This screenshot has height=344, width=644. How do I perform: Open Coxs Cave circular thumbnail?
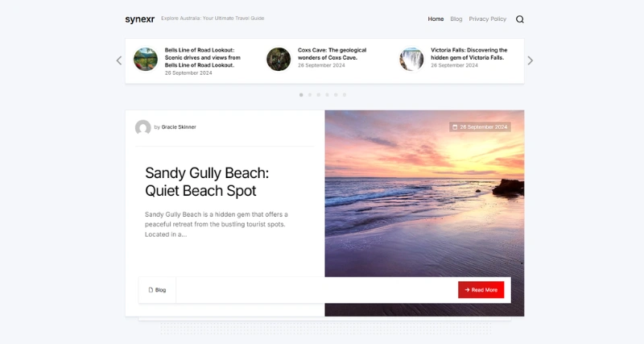pyautogui.click(x=279, y=59)
